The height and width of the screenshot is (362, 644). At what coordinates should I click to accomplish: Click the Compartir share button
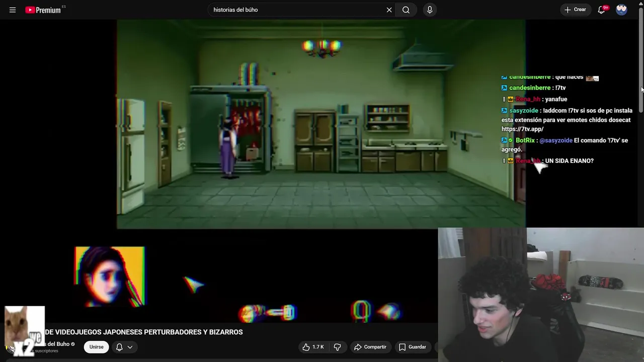point(370,347)
